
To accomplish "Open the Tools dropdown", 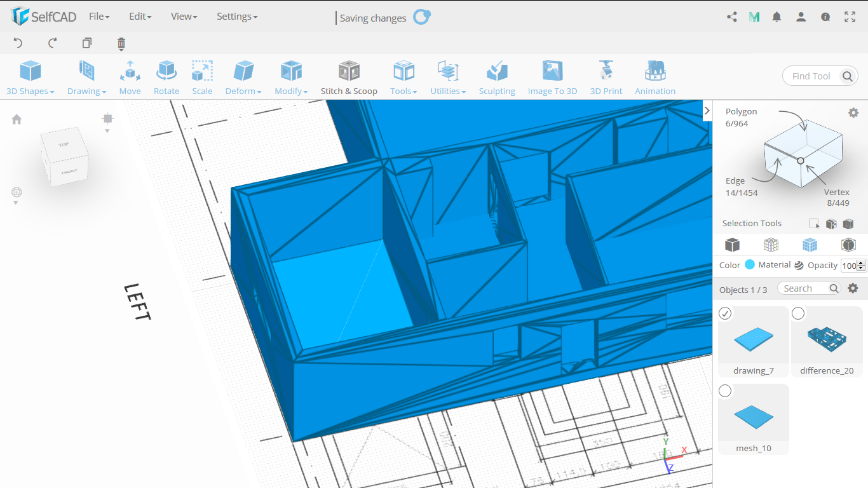I will tap(403, 78).
